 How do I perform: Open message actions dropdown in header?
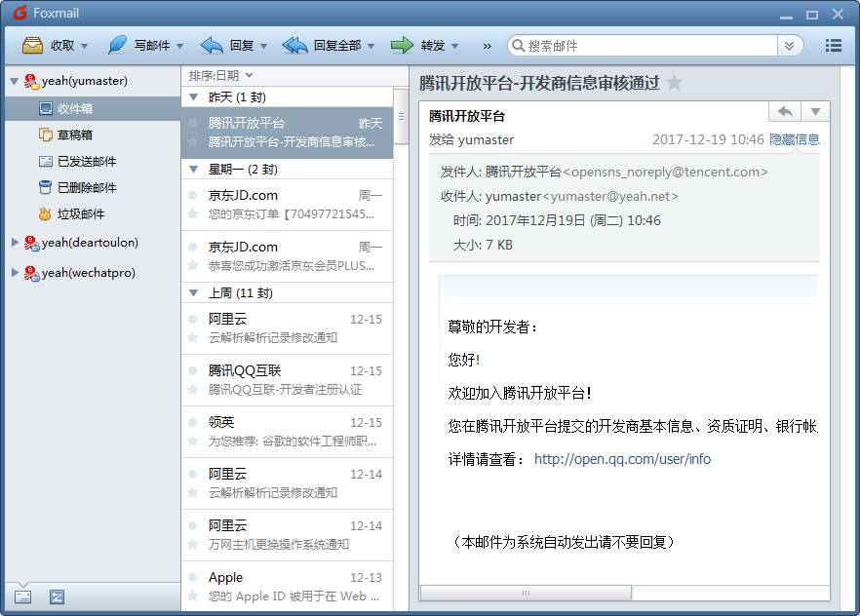tap(815, 111)
